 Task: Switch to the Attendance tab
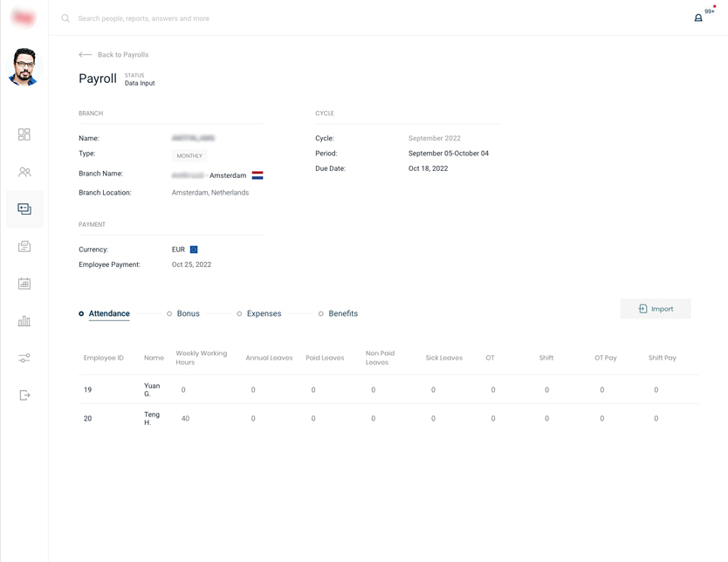(x=108, y=313)
